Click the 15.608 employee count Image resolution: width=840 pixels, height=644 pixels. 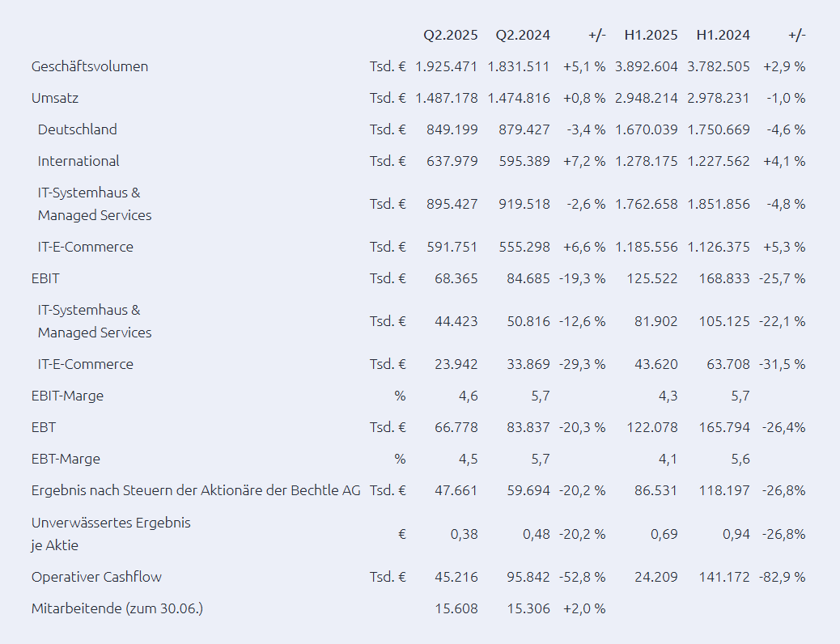click(x=456, y=608)
